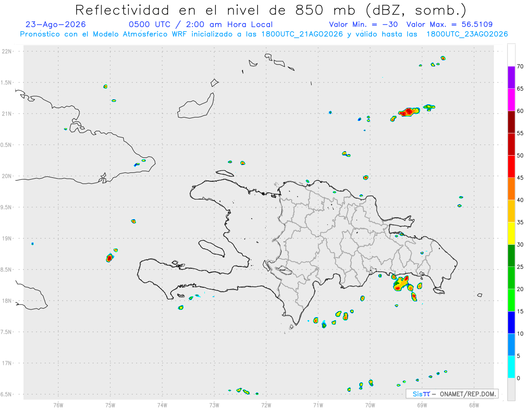Viewport: 532px width, 411px height.
Task: Click the gold 35–40 dBZ band
Action: (x=511, y=211)
